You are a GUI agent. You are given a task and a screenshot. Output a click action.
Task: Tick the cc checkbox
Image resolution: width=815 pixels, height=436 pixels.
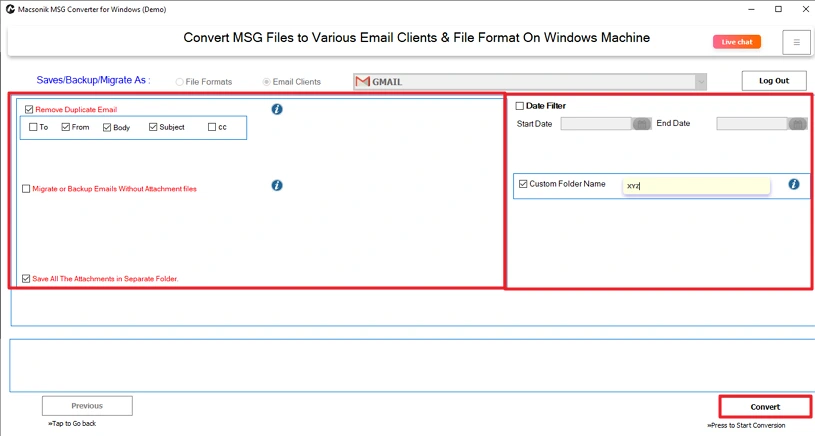click(x=212, y=127)
